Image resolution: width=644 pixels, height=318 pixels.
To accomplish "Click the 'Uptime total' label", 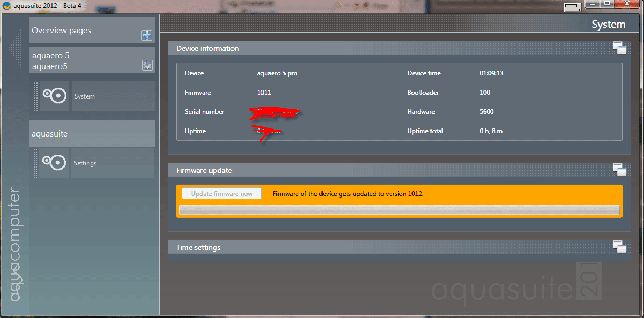I will tap(425, 131).
